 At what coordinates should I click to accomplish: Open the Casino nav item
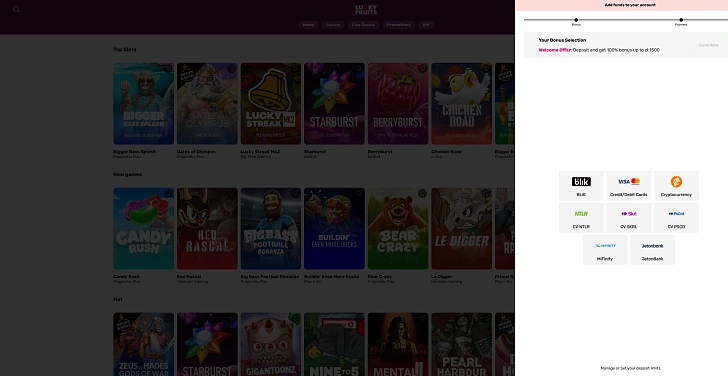[333, 25]
